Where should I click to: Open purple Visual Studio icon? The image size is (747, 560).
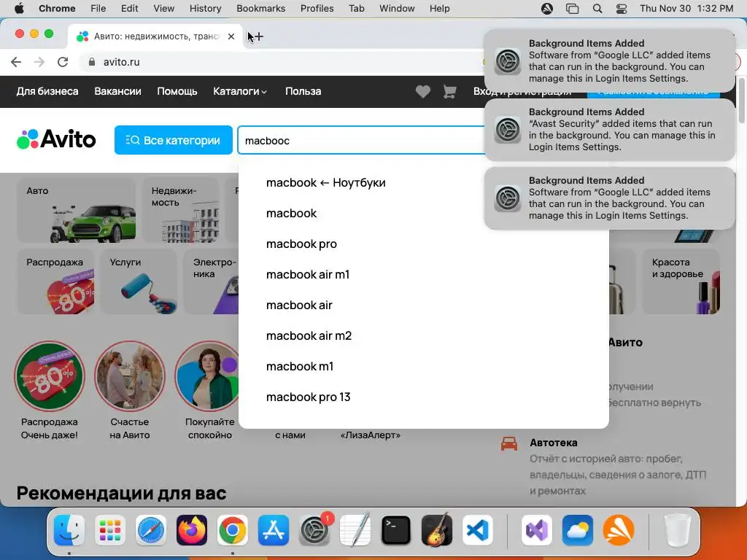(537, 530)
